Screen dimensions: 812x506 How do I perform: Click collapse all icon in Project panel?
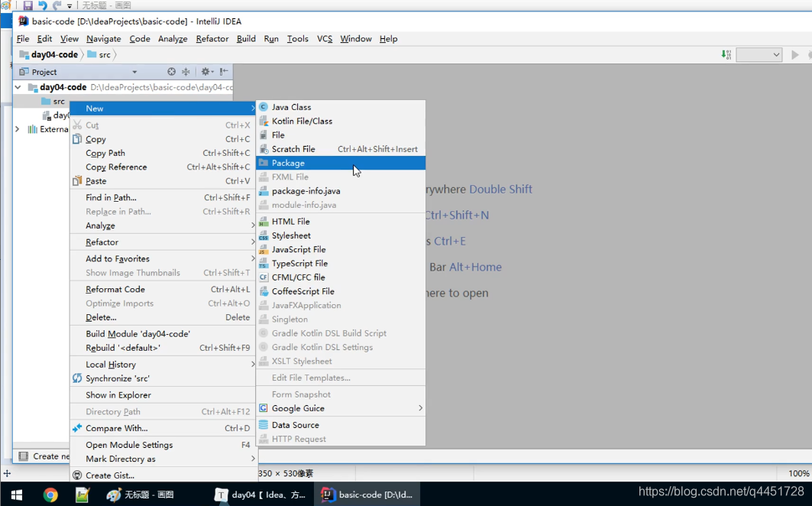pyautogui.click(x=186, y=72)
